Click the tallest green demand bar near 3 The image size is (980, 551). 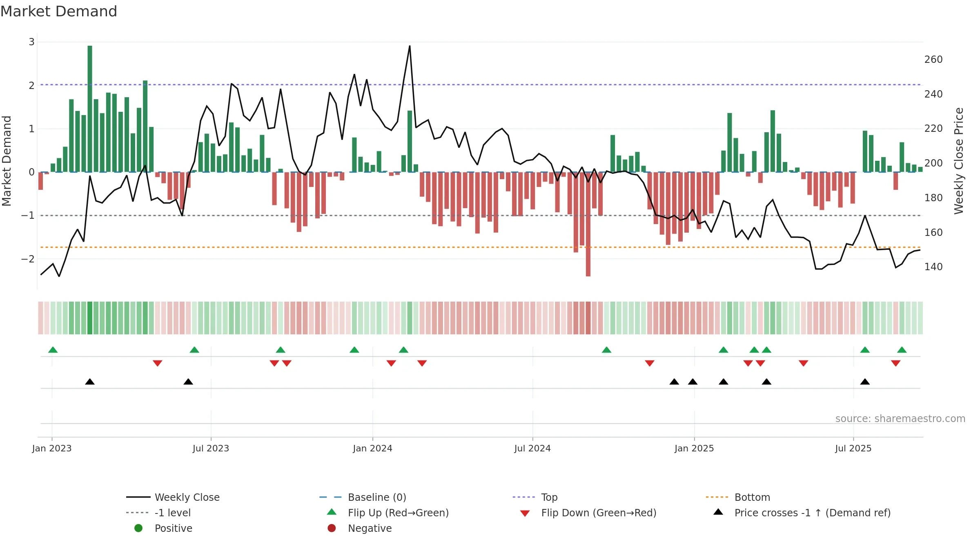pyautogui.click(x=90, y=109)
